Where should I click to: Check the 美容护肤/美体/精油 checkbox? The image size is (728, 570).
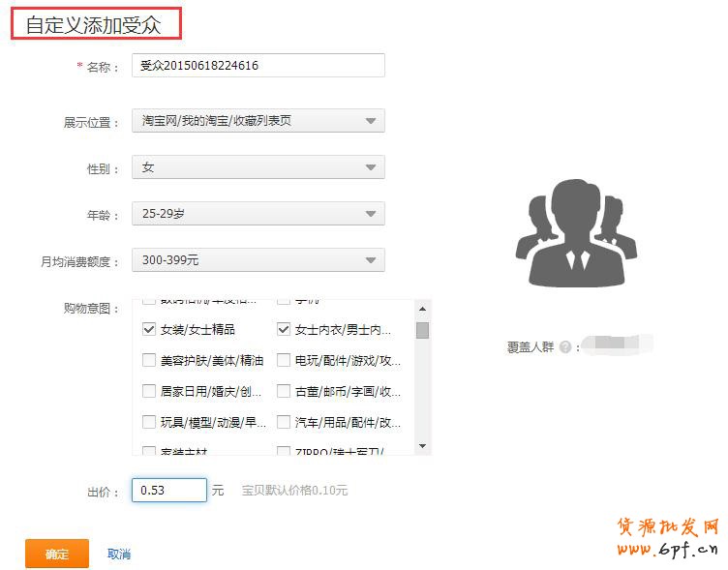(x=149, y=360)
